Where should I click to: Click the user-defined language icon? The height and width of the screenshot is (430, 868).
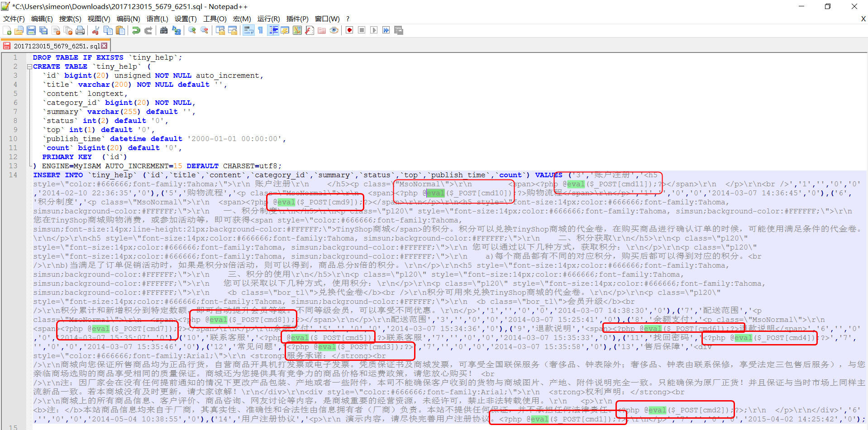point(285,30)
